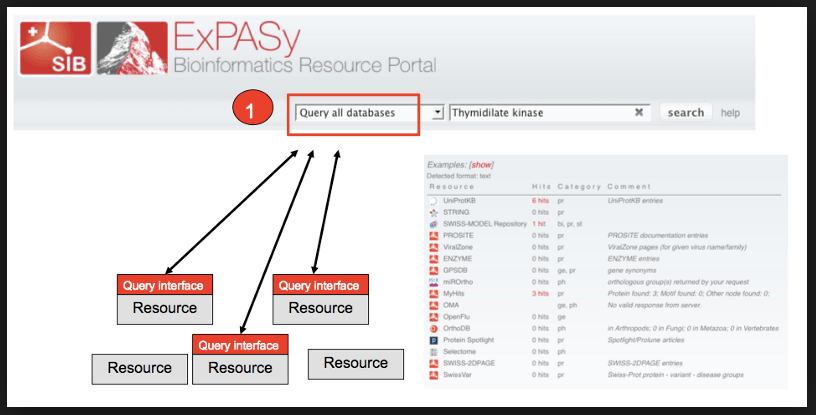Open the 1 hit link for SWISS-MODEL
Screen dimensions: 816x415
pyautogui.click(x=539, y=224)
